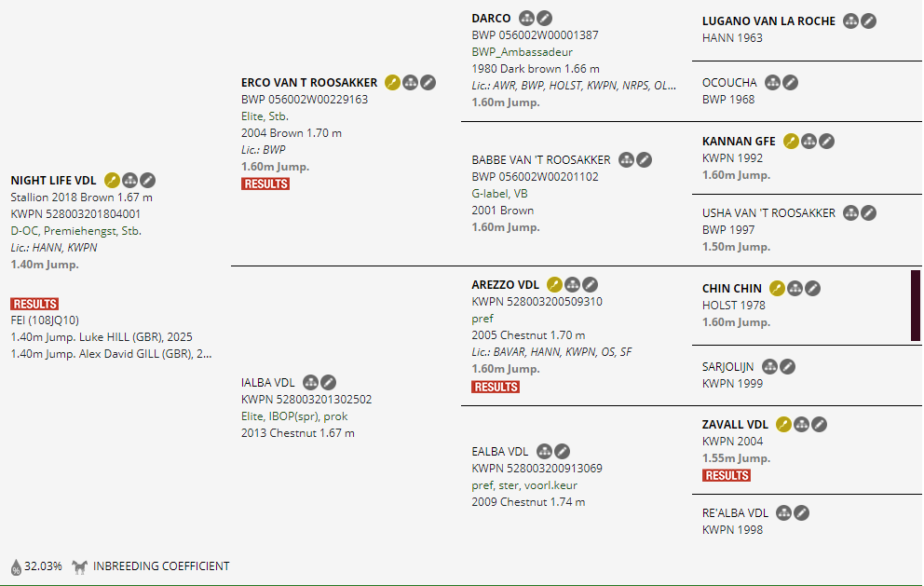Click the progeny icon beside Chin Chin

795,289
